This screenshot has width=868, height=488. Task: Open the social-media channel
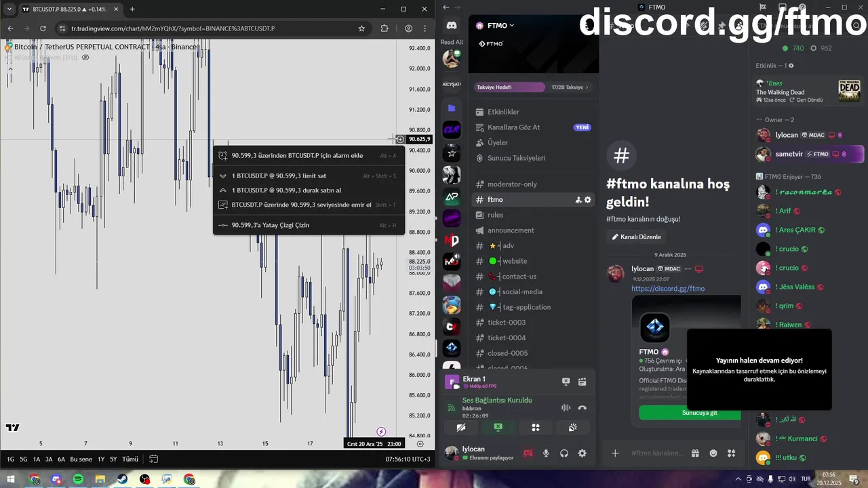point(533,292)
